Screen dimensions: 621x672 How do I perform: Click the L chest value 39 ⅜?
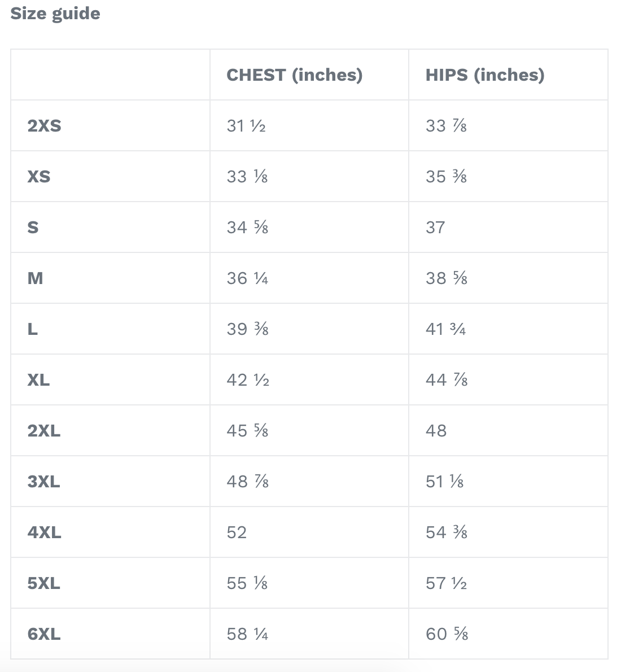click(x=247, y=329)
